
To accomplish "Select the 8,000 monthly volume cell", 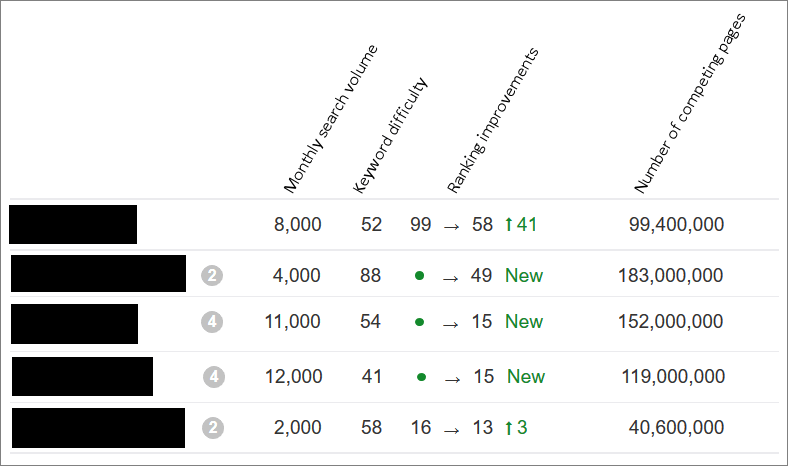I will click(298, 224).
